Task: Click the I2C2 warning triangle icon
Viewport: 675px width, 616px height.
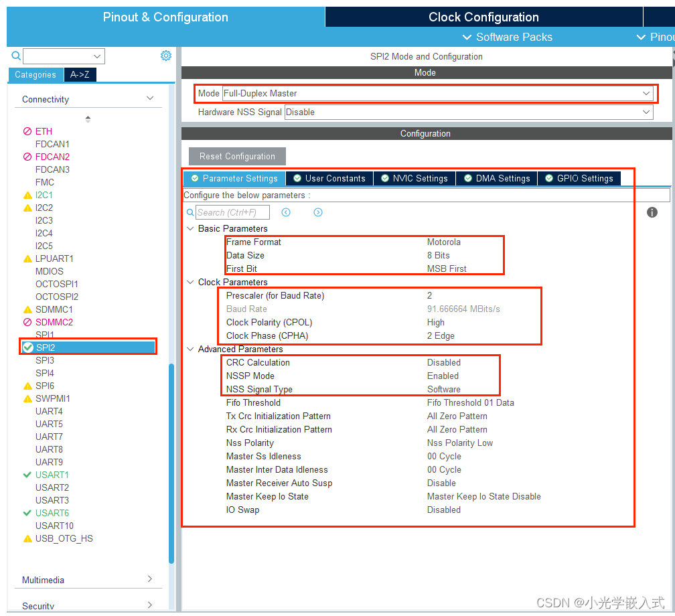Action: [27, 208]
